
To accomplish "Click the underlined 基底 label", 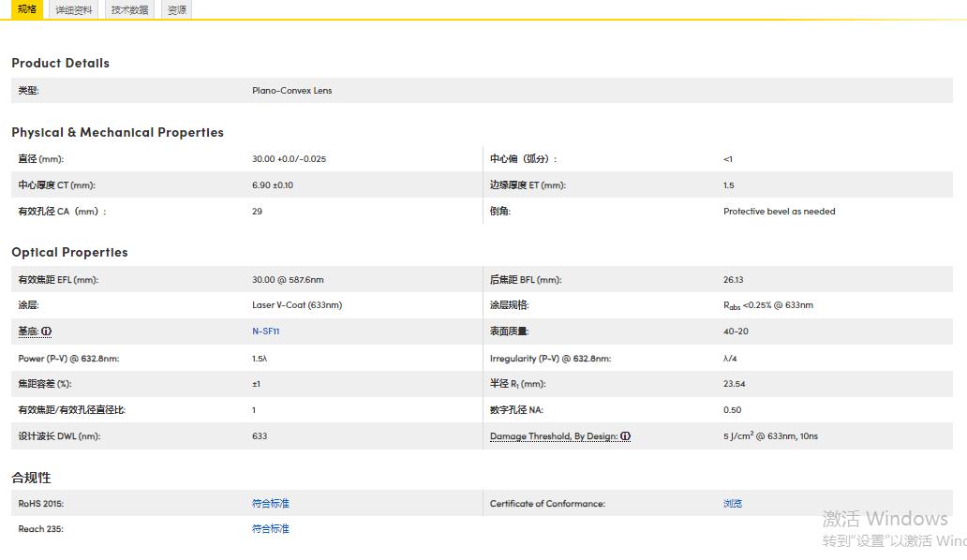I will pos(28,332).
